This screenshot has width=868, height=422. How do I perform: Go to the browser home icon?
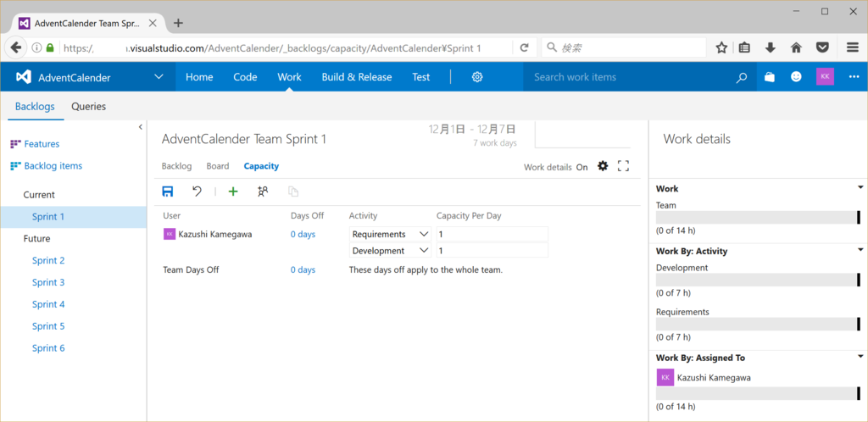point(796,48)
